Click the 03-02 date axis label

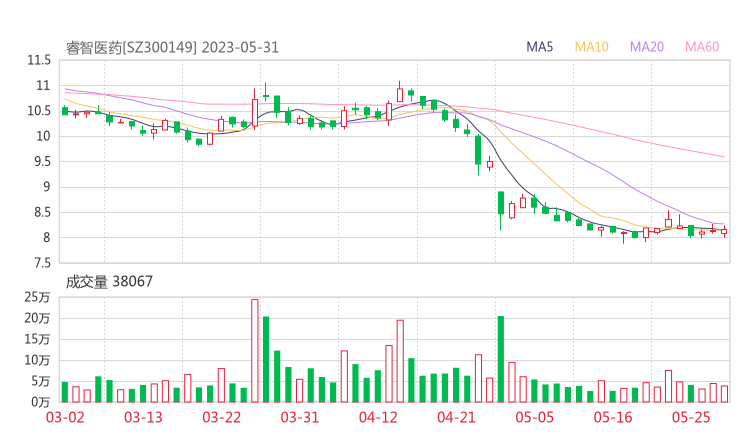point(65,417)
